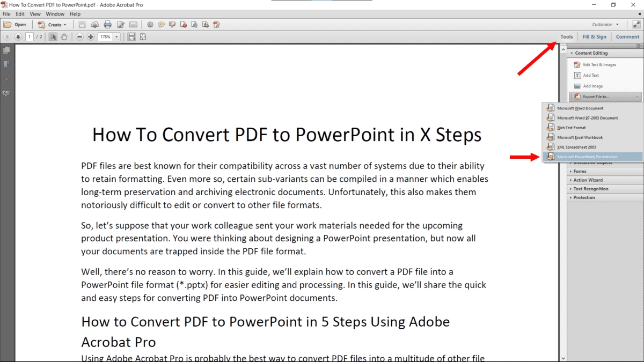The height and width of the screenshot is (362, 644).
Task: Toggle fit one full page icon
Action: (x=143, y=37)
